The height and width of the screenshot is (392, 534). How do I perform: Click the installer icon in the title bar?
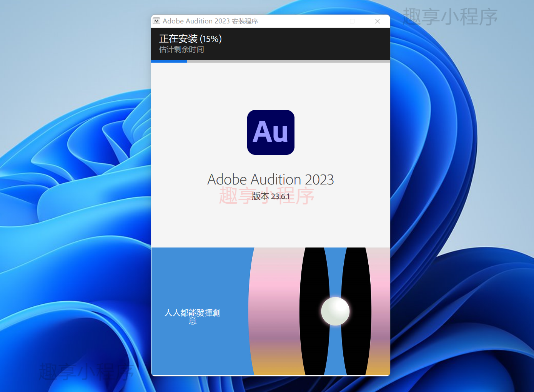point(156,21)
